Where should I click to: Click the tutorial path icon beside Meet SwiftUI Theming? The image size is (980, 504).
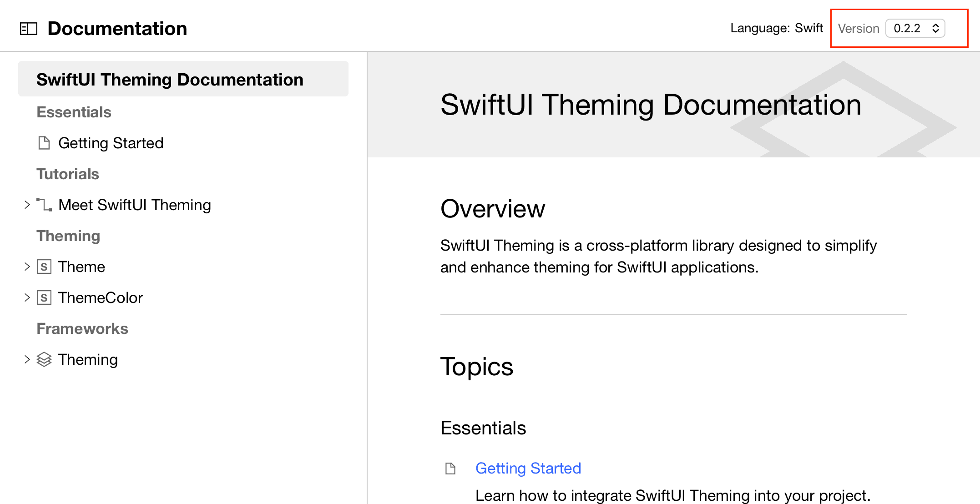(x=44, y=205)
